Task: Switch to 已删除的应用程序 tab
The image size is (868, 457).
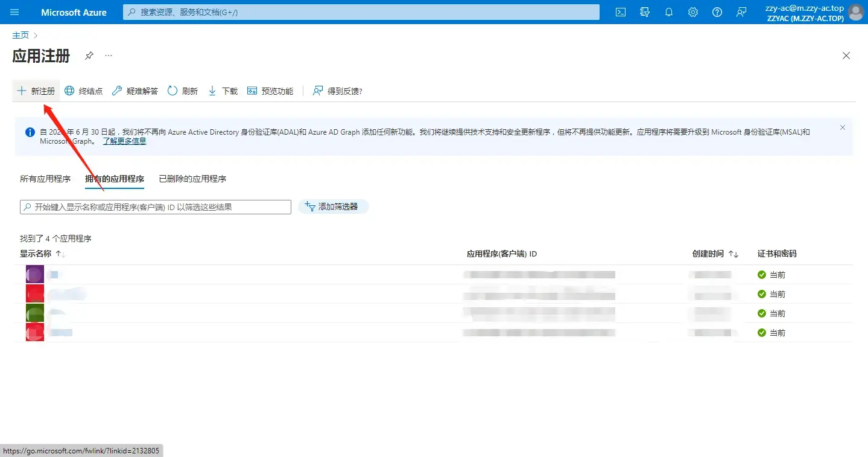Action: 192,179
